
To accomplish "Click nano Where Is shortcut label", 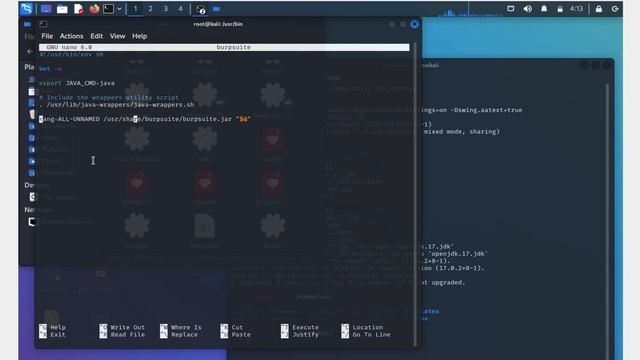I will click(186, 327).
